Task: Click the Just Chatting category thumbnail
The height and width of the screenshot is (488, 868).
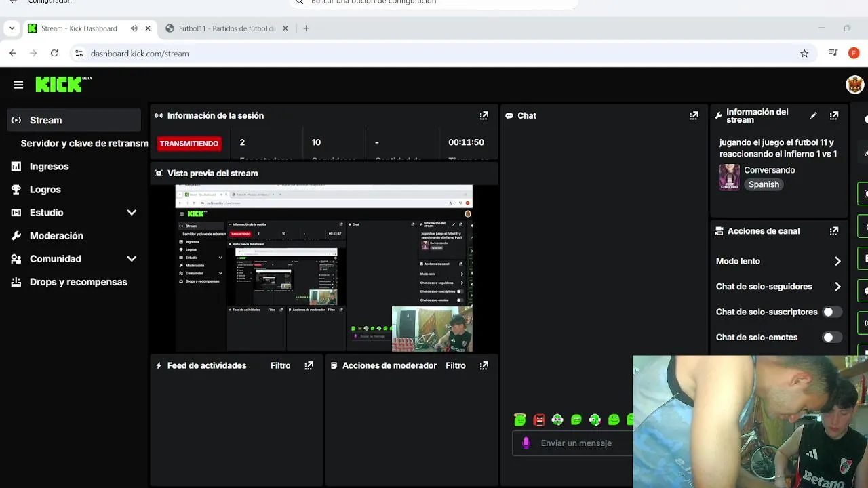Action: point(730,177)
